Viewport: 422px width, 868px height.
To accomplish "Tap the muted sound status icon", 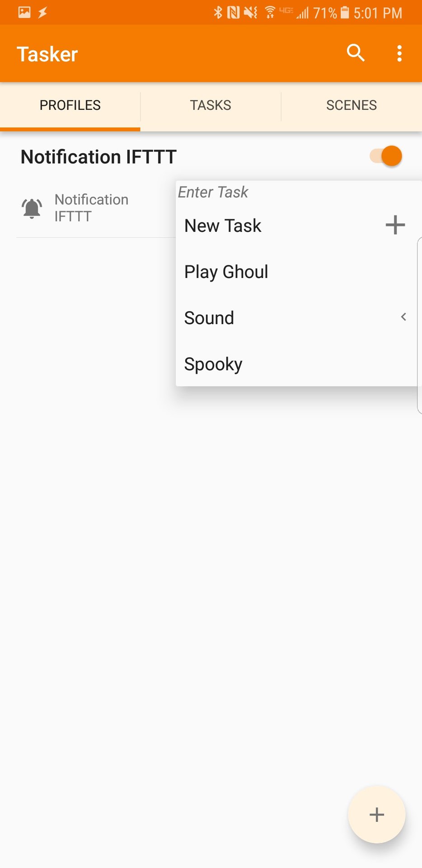I will (x=250, y=12).
